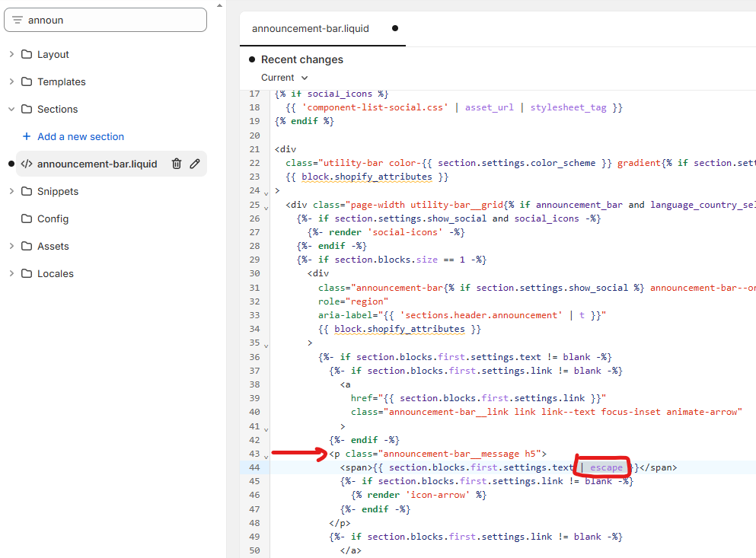
Task: Click role="region" attribute on line 32
Action: (x=353, y=301)
